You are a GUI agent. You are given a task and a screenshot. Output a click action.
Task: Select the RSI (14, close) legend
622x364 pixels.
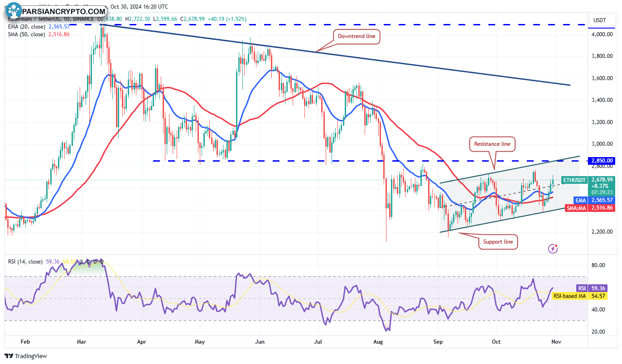pyautogui.click(x=25, y=262)
